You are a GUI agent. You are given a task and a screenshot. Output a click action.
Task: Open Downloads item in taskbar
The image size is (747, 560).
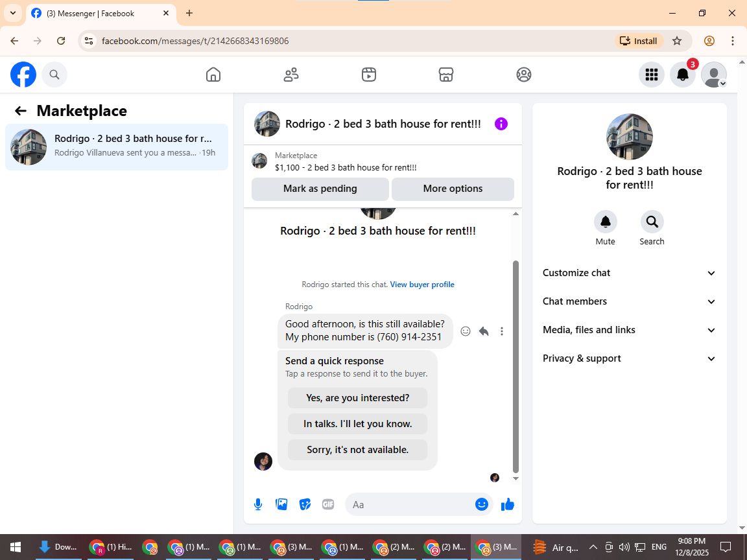[57, 547]
